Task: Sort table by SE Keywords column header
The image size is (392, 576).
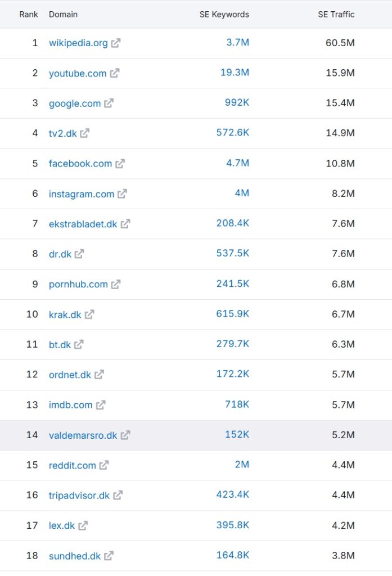Action: tap(224, 14)
